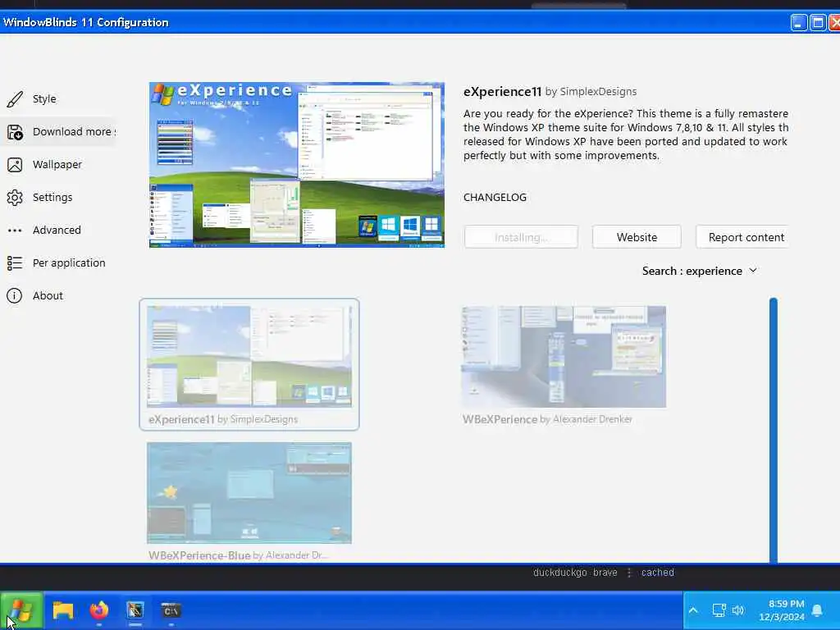Open the Windows Start button

pos(21,610)
